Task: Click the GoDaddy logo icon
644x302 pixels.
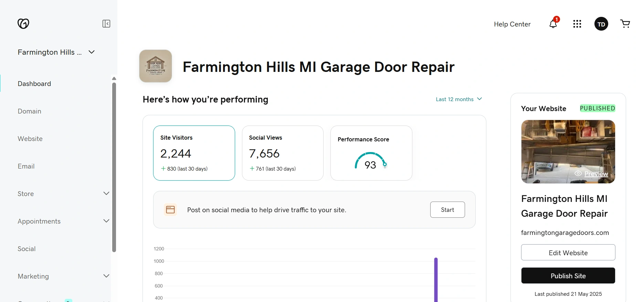Action: point(23,23)
